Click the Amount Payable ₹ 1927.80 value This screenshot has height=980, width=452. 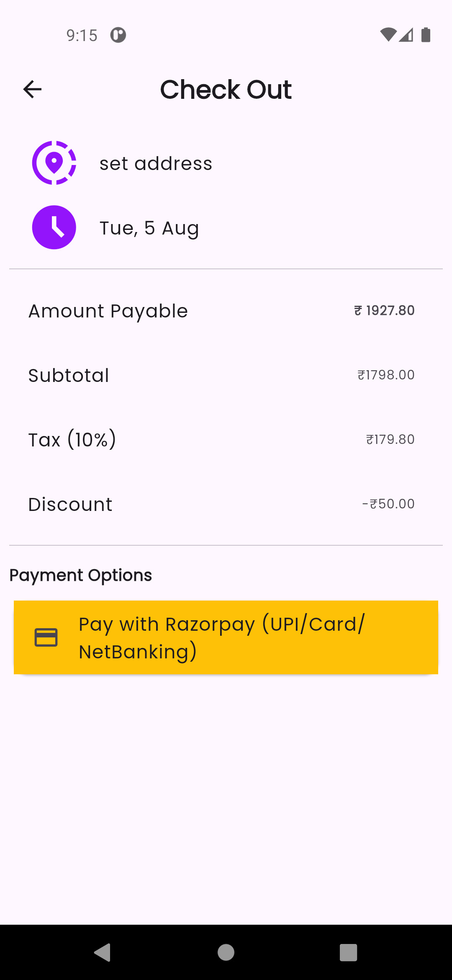pos(384,311)
